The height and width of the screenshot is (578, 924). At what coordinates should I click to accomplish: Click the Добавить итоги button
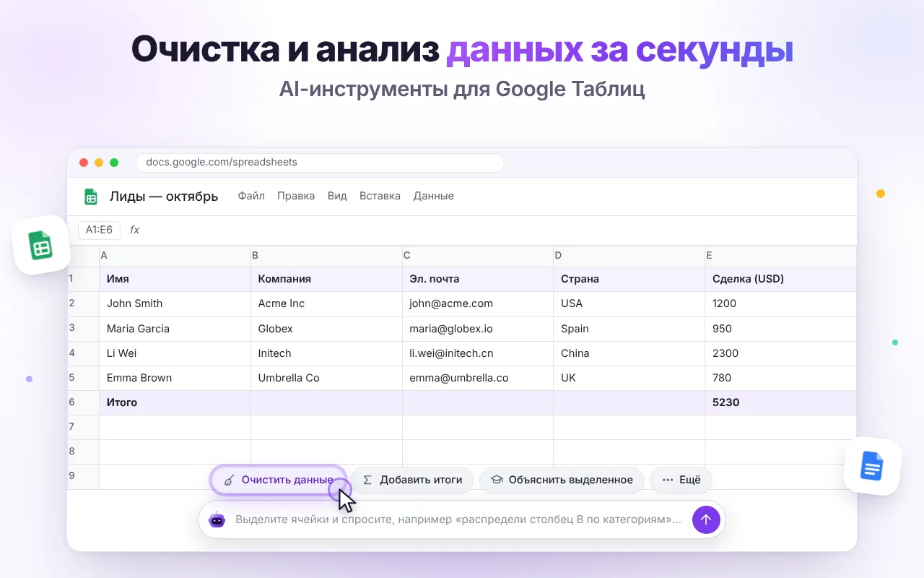click(411, 480)
